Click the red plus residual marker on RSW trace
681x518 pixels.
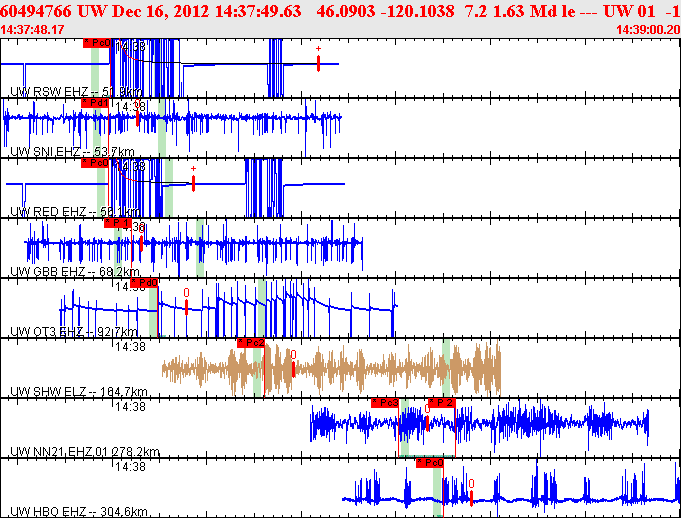coord(318,59)
